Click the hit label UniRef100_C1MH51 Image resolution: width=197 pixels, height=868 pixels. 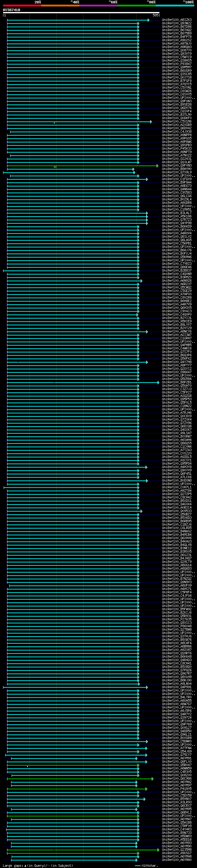click(x=177, y=210)
